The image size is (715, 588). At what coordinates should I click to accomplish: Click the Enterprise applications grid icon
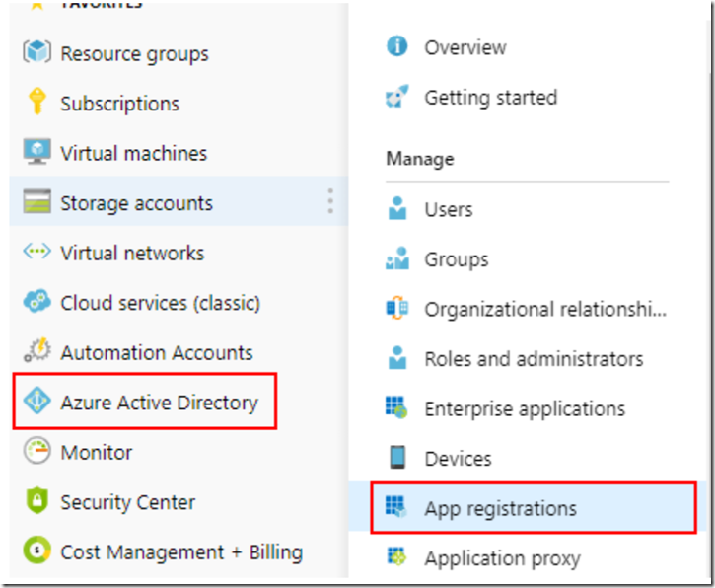[396, 407]
